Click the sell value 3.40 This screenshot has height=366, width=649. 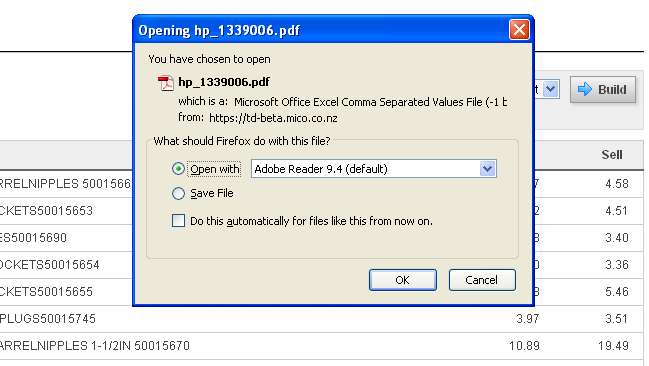[x=617, y=238]
